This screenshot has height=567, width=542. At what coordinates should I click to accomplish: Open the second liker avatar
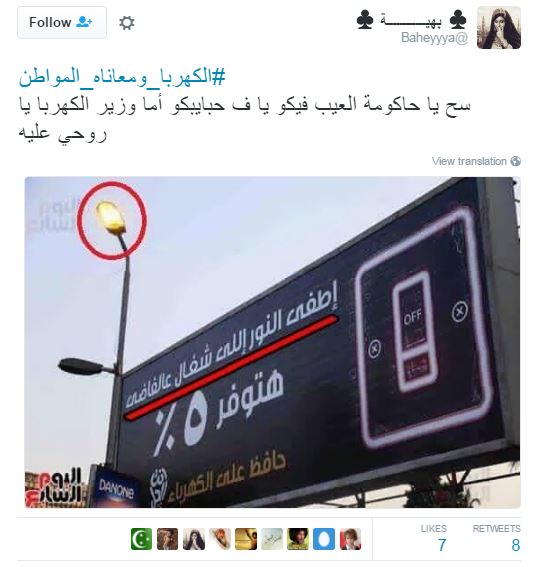tap(167, 539)
